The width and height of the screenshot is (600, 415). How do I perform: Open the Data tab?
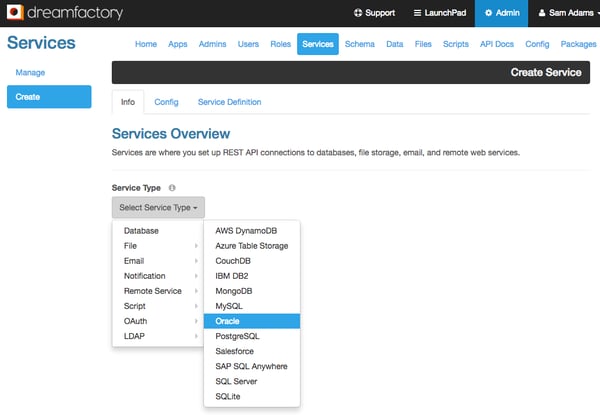click(395, 44)
